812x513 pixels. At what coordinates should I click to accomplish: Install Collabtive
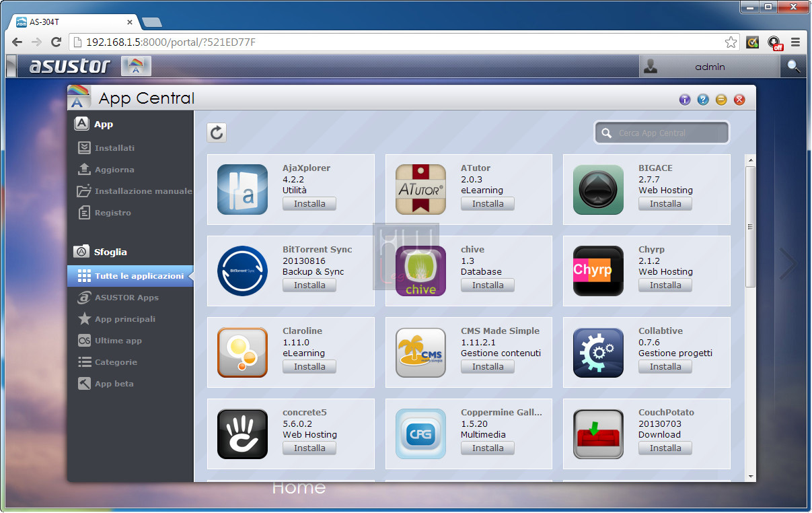tap(665, 366)
